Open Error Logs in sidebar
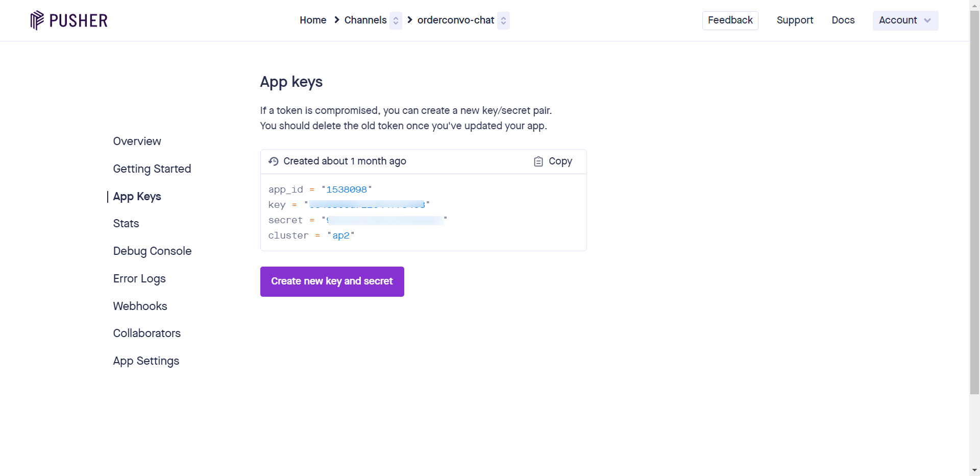Image resolution: width=980 pixels, height=476 pixels. click(x=139, y=279)
